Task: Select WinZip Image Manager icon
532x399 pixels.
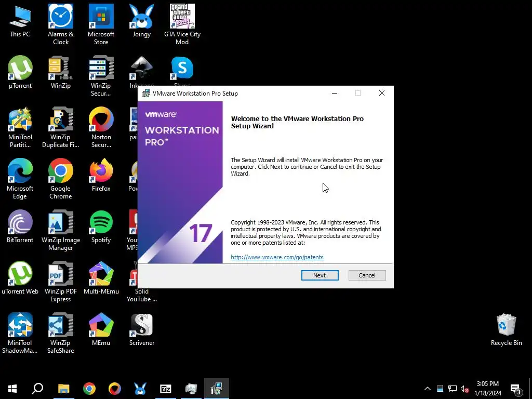Action: pos(61,230)
